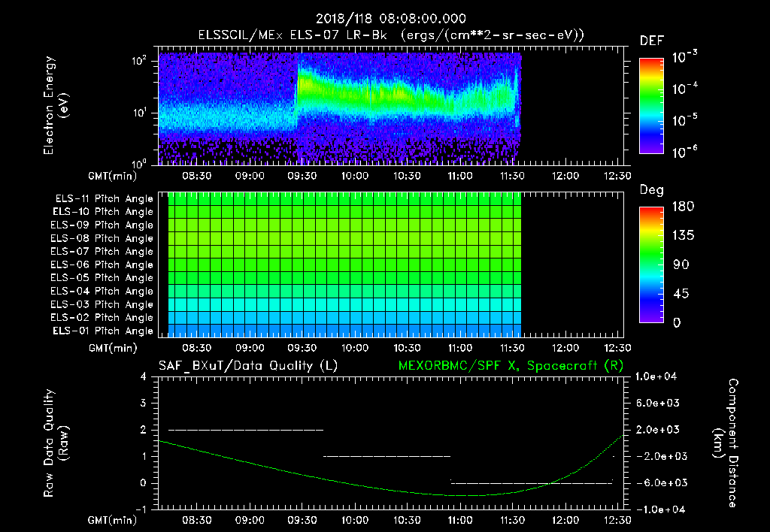Click the 45 value on the Deg scale
The image size is (770, 532).
pos(681,294)
